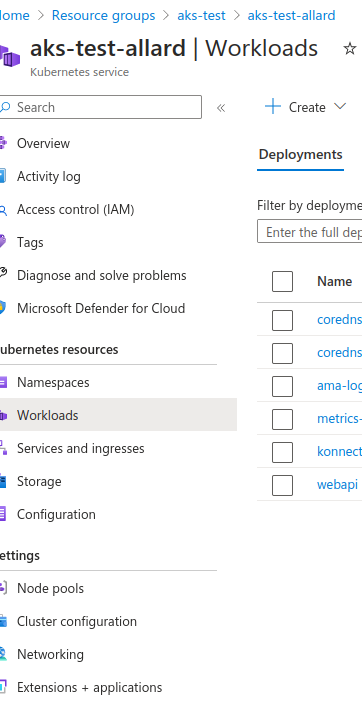The width and height of the screenshot is (362, 709).
Task: Click the Storage icon
Action: 3,482
